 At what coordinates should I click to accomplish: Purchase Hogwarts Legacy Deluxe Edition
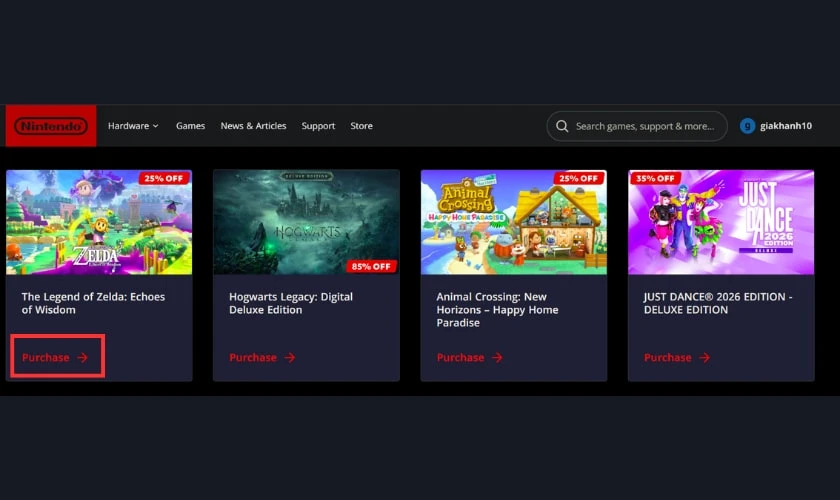262,357
